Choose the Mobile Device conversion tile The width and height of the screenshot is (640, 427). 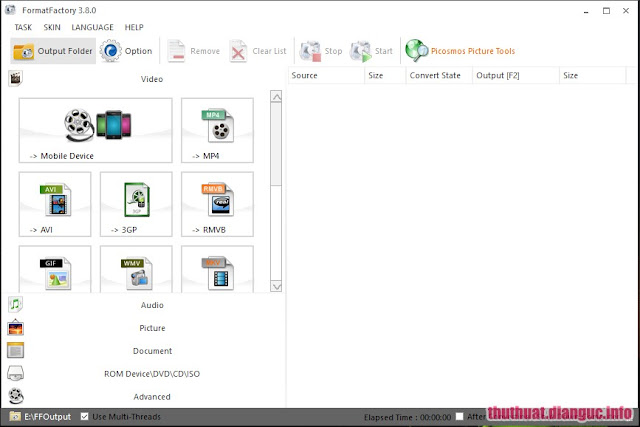point(96,130)
